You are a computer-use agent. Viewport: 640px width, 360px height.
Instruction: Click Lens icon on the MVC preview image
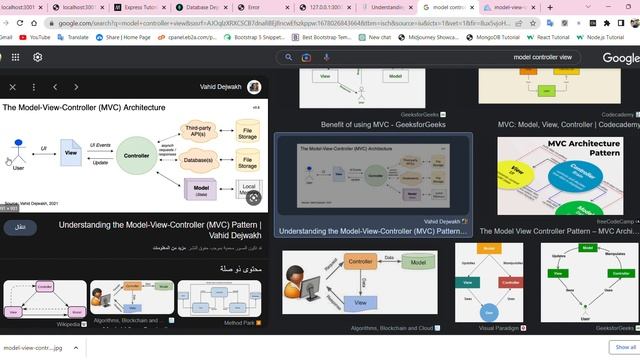pyautogui.click(x=253, y=198)
